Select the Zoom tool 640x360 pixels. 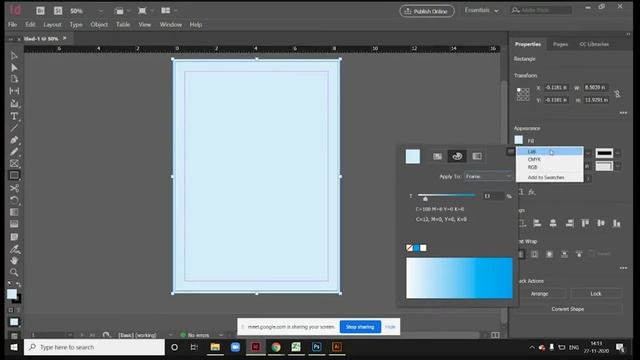[14, 272]
